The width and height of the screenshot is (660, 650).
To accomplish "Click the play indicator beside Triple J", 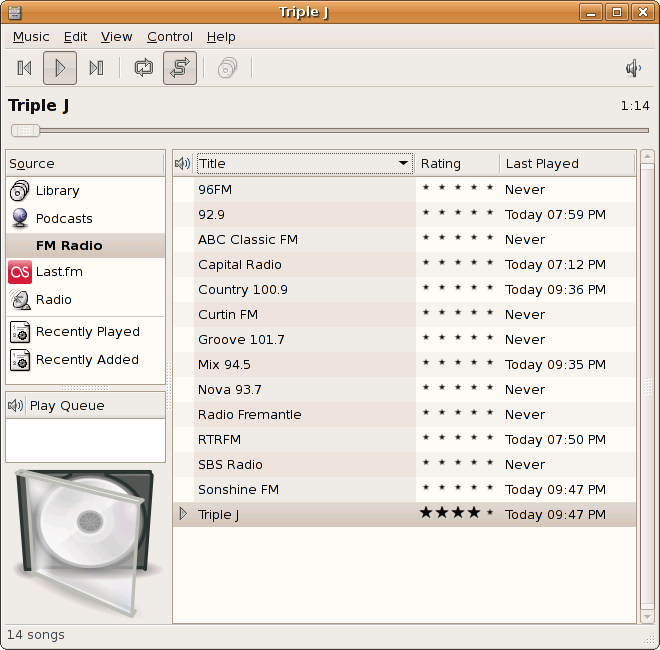I will pos(183,514).
